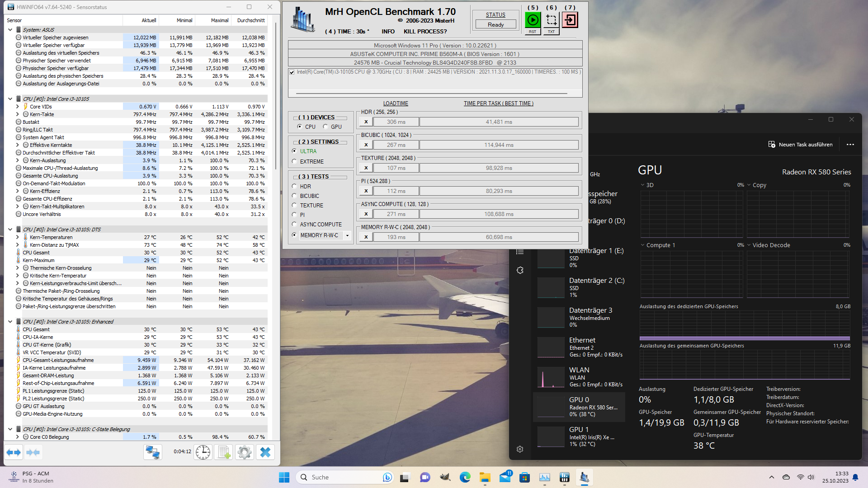Toggle the Intel Core i3-10105 device checkbox

[292, 72]
